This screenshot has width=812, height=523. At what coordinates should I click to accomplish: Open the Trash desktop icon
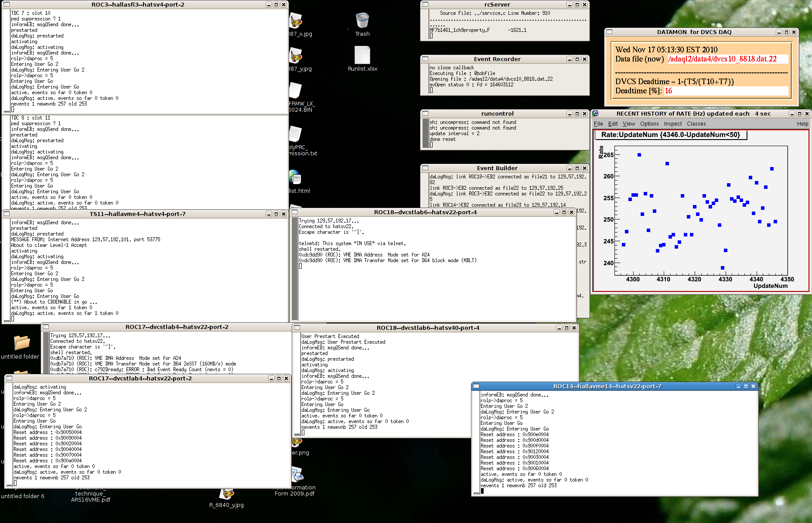point(362,24)
